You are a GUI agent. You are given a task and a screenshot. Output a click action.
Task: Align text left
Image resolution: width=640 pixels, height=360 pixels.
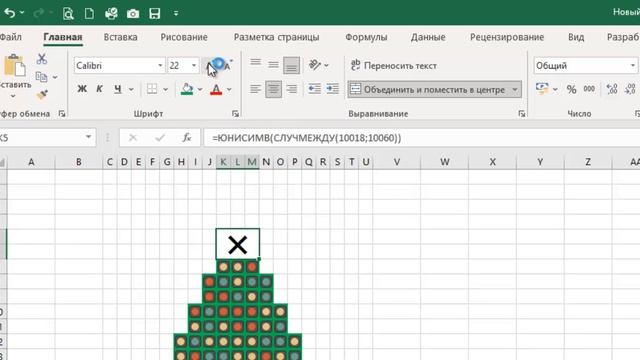point(255,89)
